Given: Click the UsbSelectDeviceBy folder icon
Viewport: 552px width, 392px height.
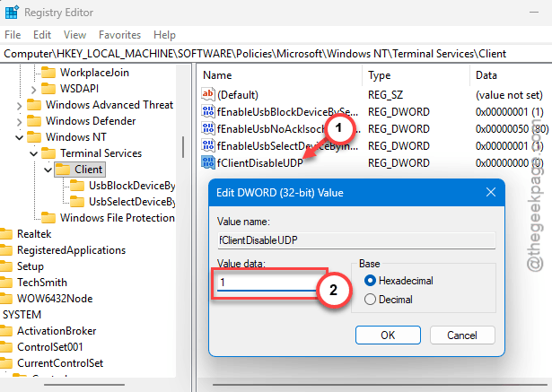Looking at the screenshot, I should 77,202.
